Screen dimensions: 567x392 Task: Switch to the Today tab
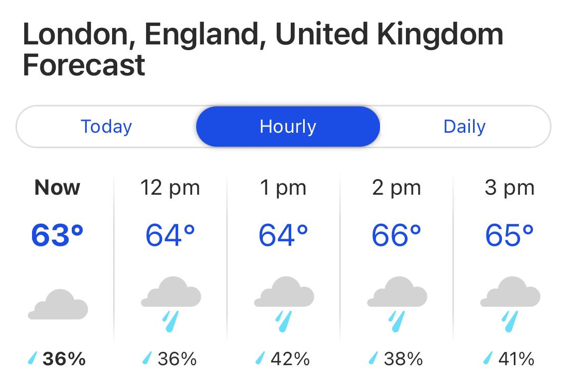(x=106, y=127)
